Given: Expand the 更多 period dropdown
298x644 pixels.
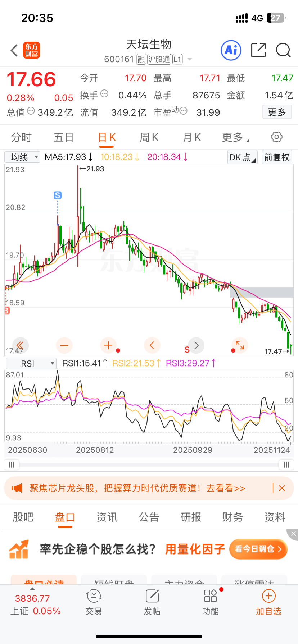Looking at the screenshot, I should pos(235,137).
